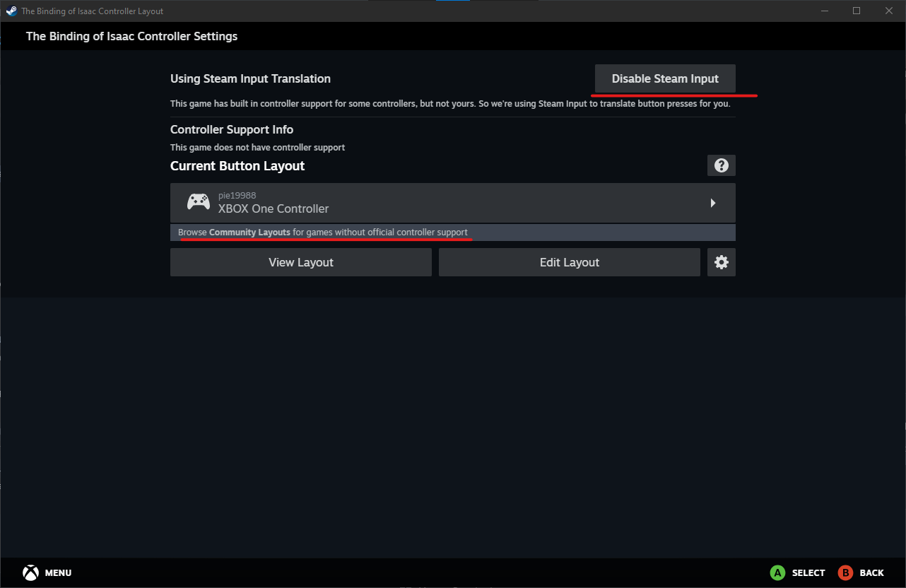Click the white gamepad controller icon

point(198,202)
